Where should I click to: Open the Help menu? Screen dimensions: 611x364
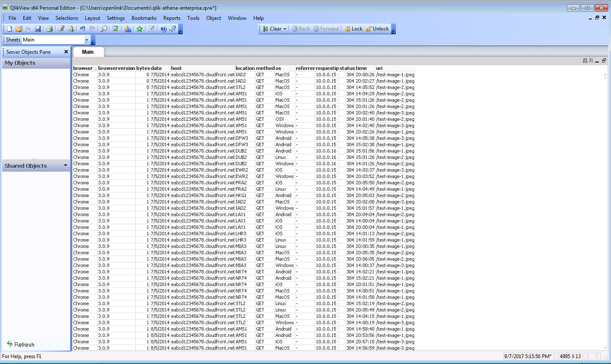258,18
